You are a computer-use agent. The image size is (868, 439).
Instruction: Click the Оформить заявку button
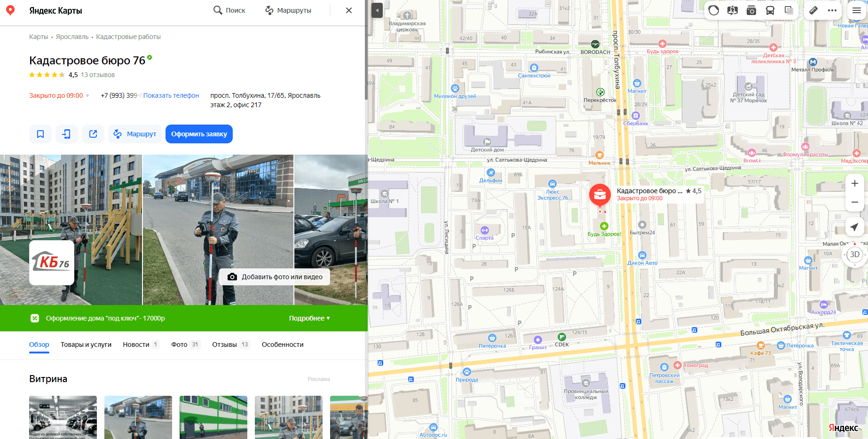click(199, 134)
